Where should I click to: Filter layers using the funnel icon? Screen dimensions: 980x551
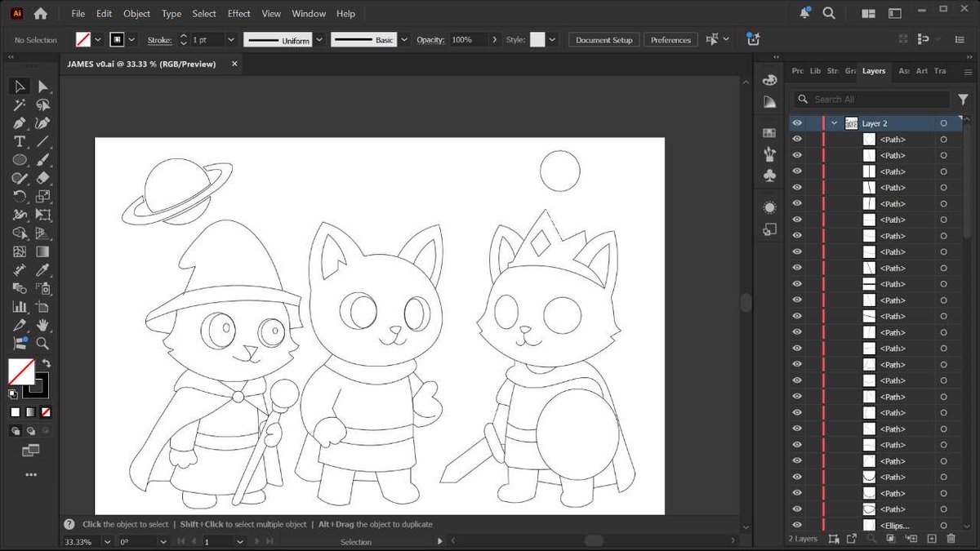point(964,99)
